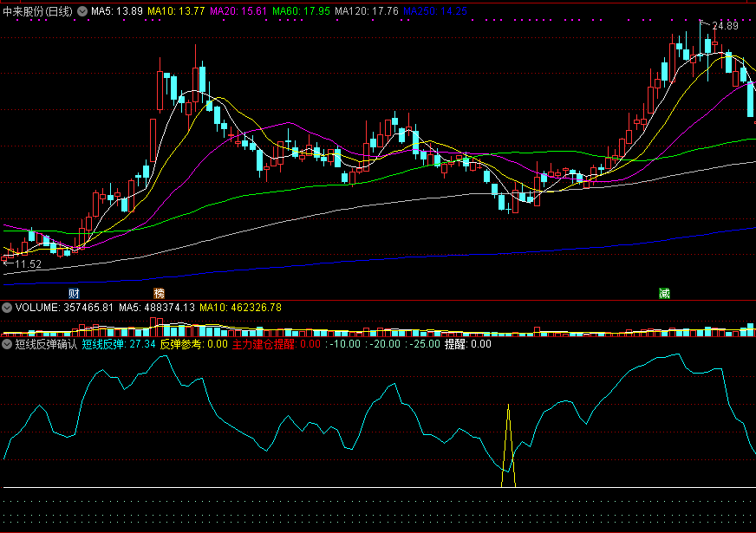Viewport: 756px width, 533px height.
Task: Click the 财 marker icon below the chart
Action: point(74,293)
